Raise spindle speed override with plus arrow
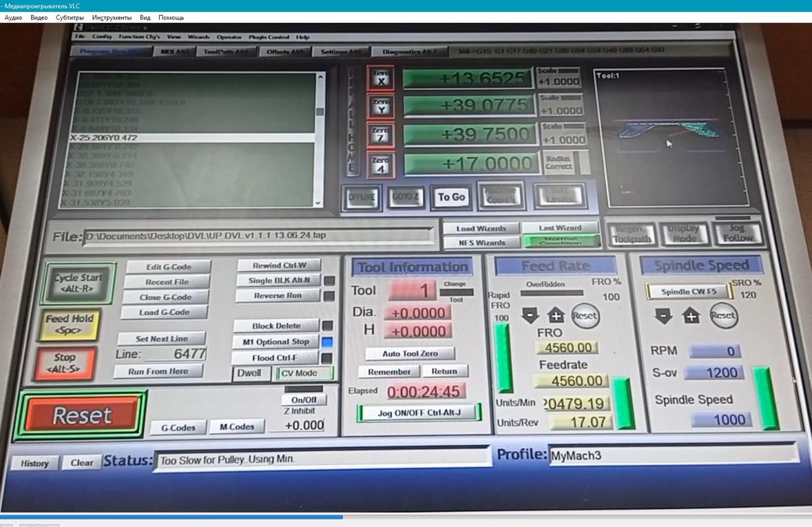 [x=692, y=316]
